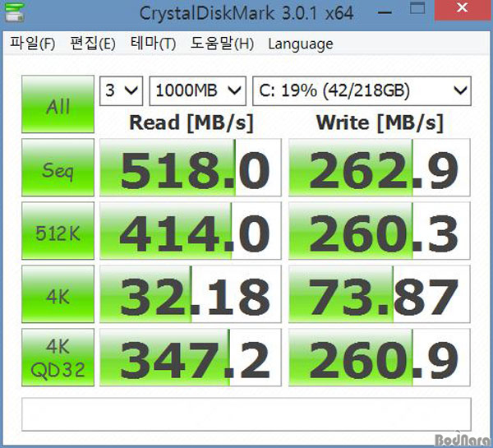Open the 도움말(H) menu
The height and width of the screenshot is (448, 493).
coord(222,44)
